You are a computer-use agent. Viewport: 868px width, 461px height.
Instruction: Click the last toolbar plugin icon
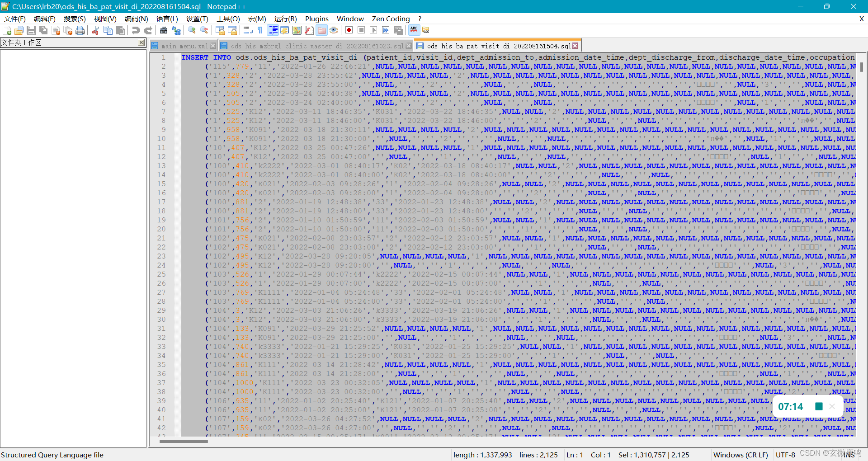(426, 30)
